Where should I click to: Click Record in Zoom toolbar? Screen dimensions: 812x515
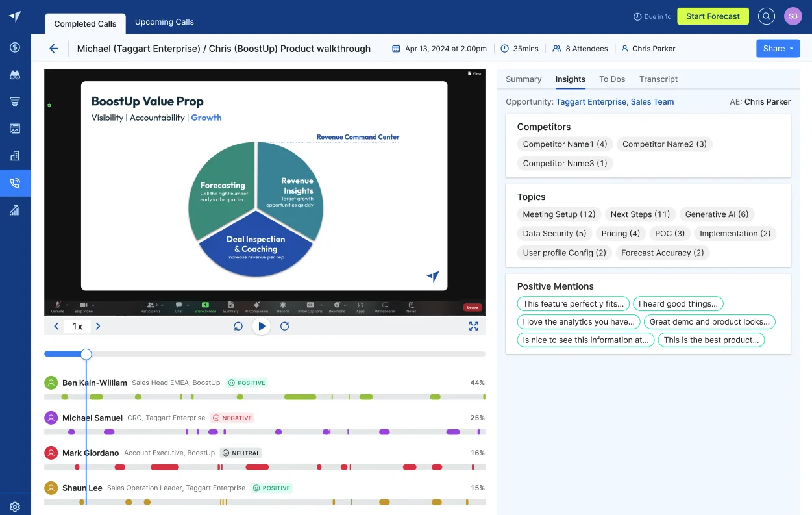pyautogui.click(x=282, y=307)
